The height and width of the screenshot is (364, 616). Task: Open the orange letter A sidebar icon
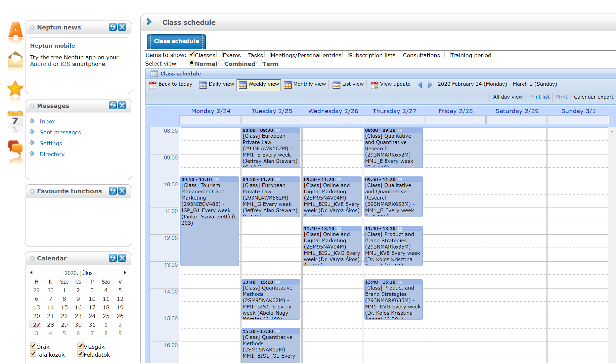[x=16, y=31]
